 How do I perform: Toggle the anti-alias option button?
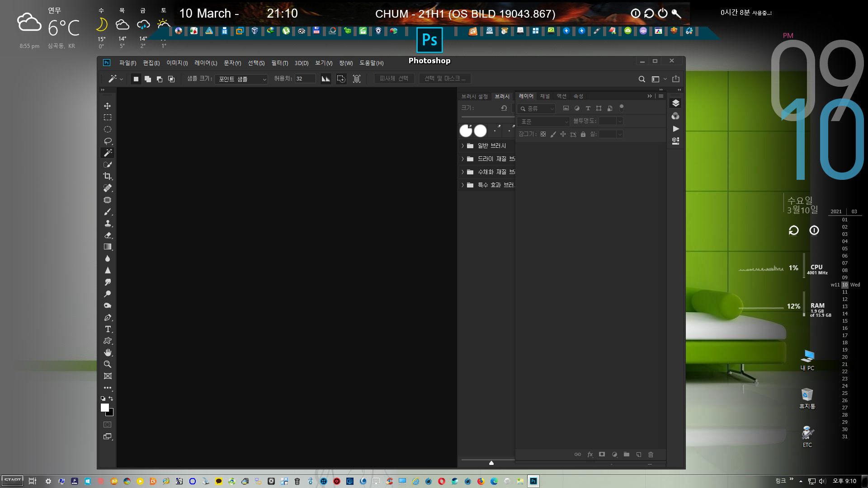click(325, 79)
